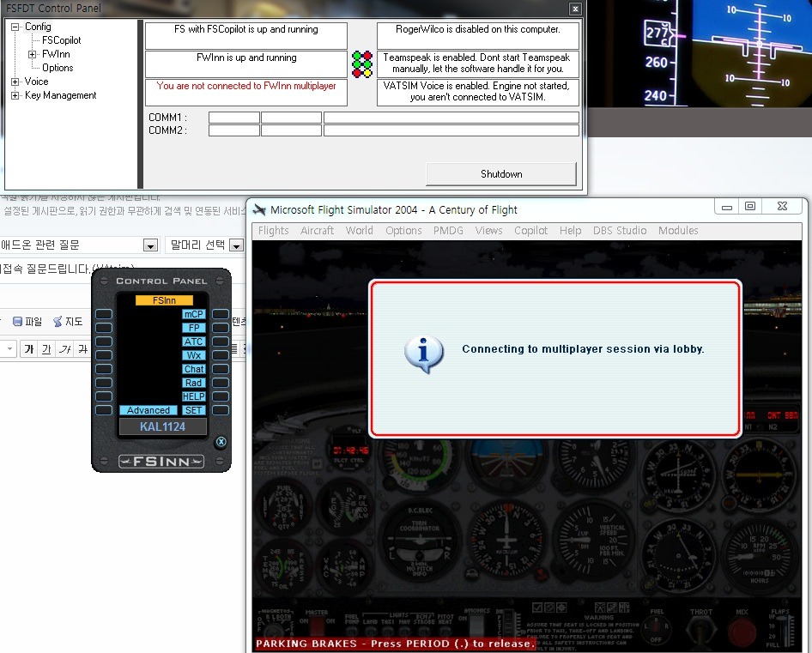Click the FSInn SET button

click(194, 410)
